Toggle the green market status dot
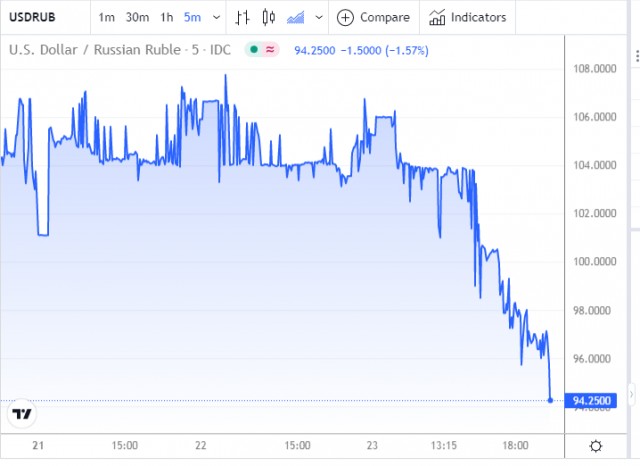This screenshot has width=640, height=466. 254,50
